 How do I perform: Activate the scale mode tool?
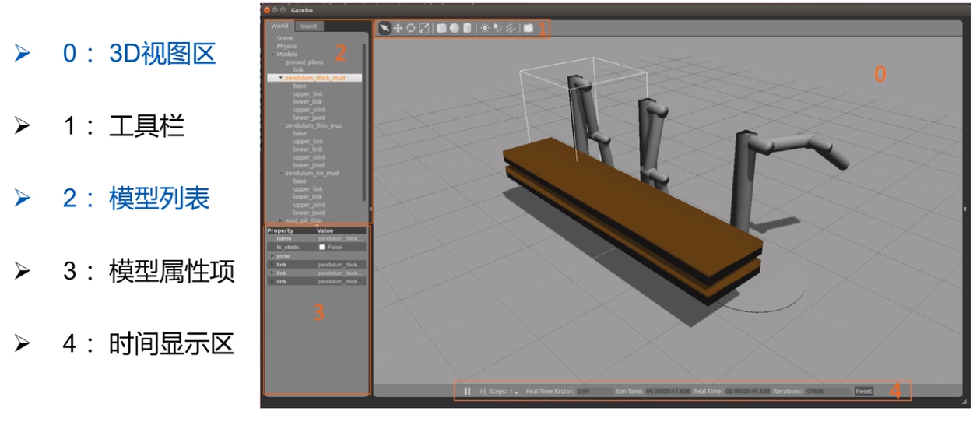pos(423,28)
